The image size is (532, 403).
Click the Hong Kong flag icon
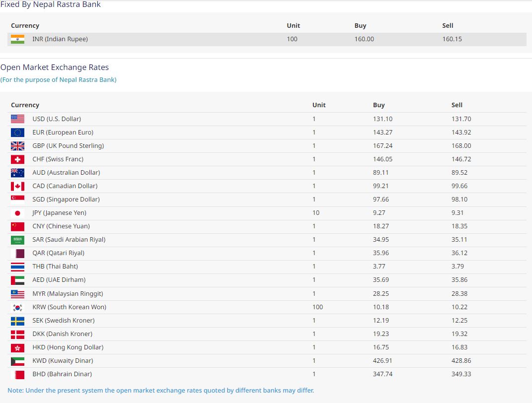tap(18, 347)
